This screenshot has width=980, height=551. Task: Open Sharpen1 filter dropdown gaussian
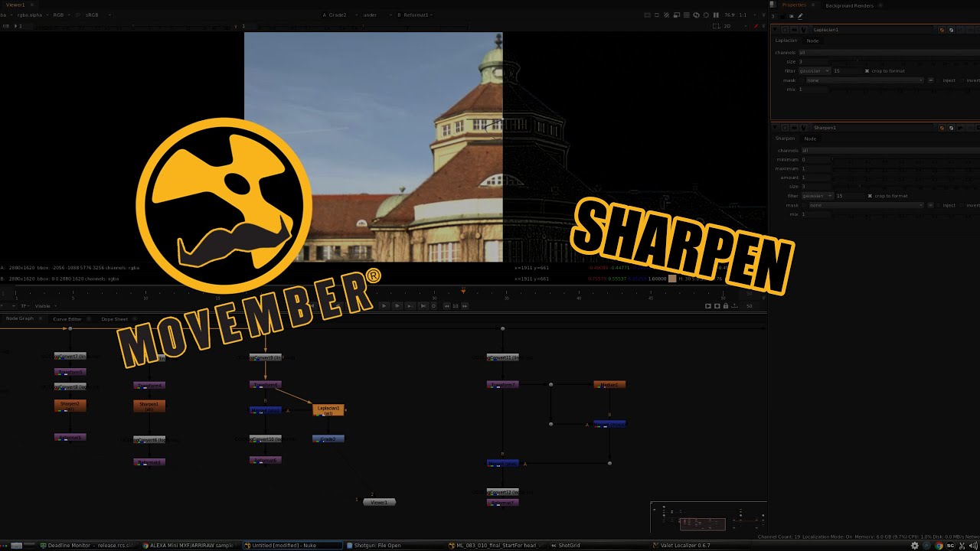816,196
